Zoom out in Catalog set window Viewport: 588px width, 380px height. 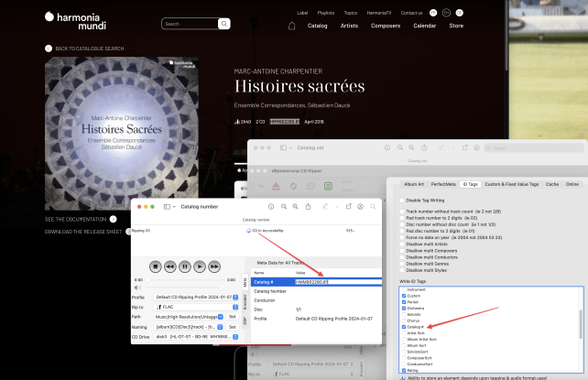(x=400, y=147)
